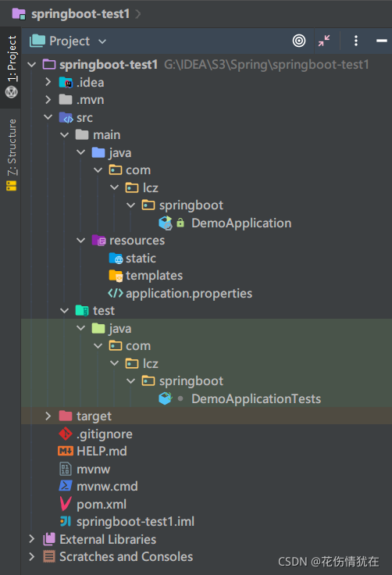Open the three-dot options menu
The height and width of the screenshot is (575, 392).
[x=356, y=41]
